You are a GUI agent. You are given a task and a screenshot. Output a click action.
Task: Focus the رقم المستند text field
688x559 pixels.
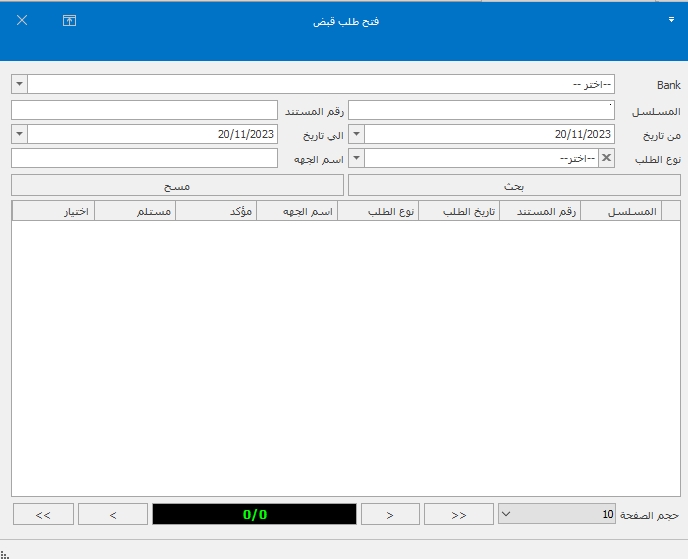(144, 110)
